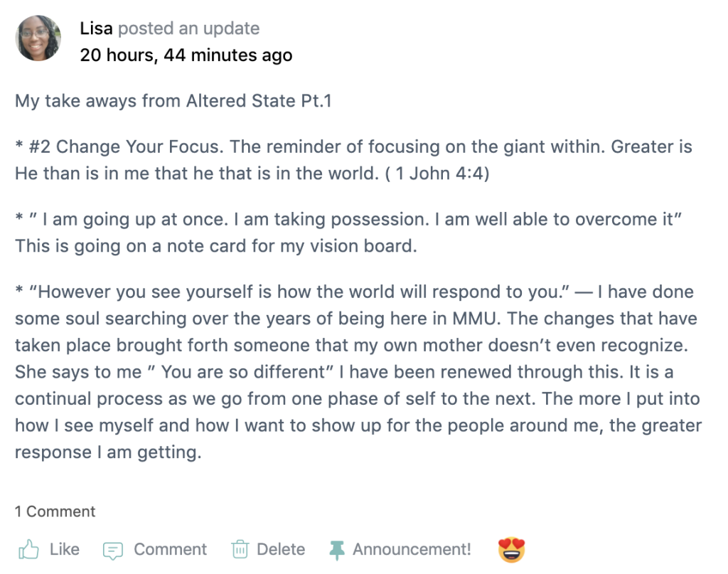This screenshot has height=574, width=728.
Task: Click the speech bubble Comment icon
Action: coord(113,550)
